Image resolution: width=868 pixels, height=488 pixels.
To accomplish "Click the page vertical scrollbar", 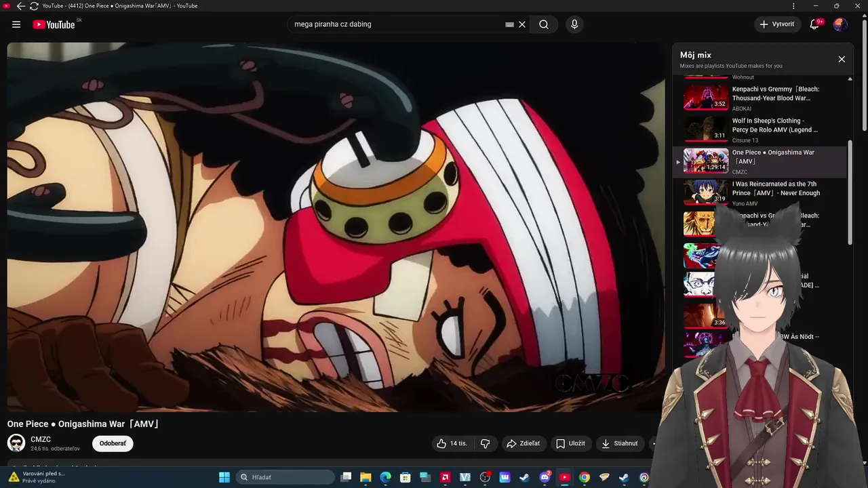I will (x=864, y=75).
